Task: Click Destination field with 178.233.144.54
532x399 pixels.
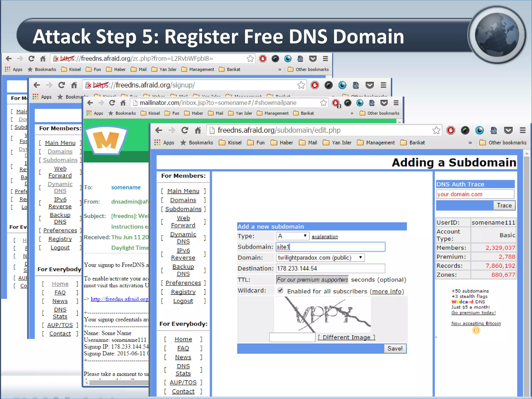Action: click(x=330, y=269)
